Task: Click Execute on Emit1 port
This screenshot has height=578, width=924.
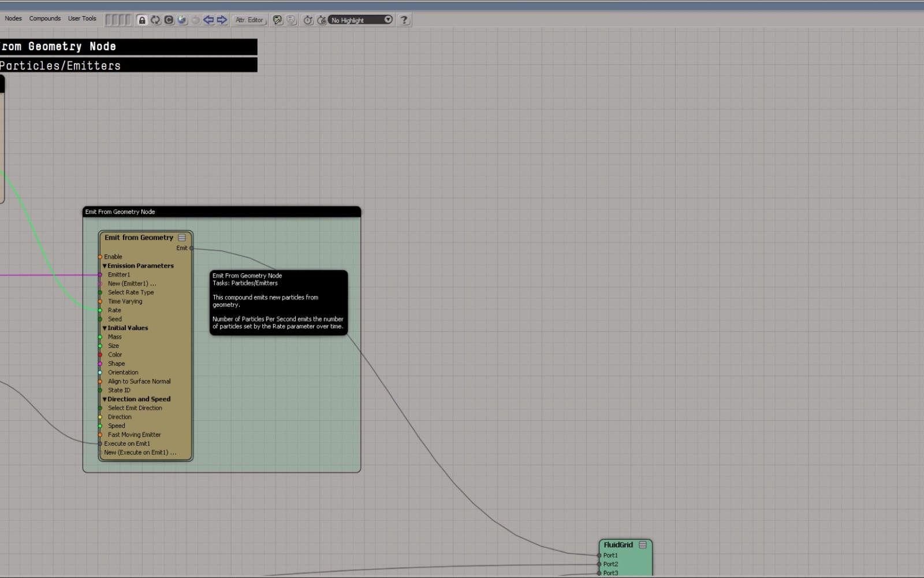Action: coord(100,444)
